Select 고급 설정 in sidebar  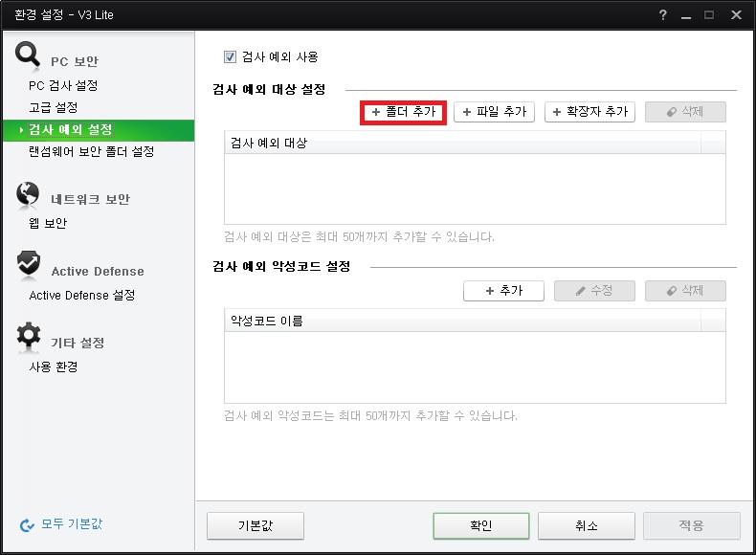(x=54, y=107)
